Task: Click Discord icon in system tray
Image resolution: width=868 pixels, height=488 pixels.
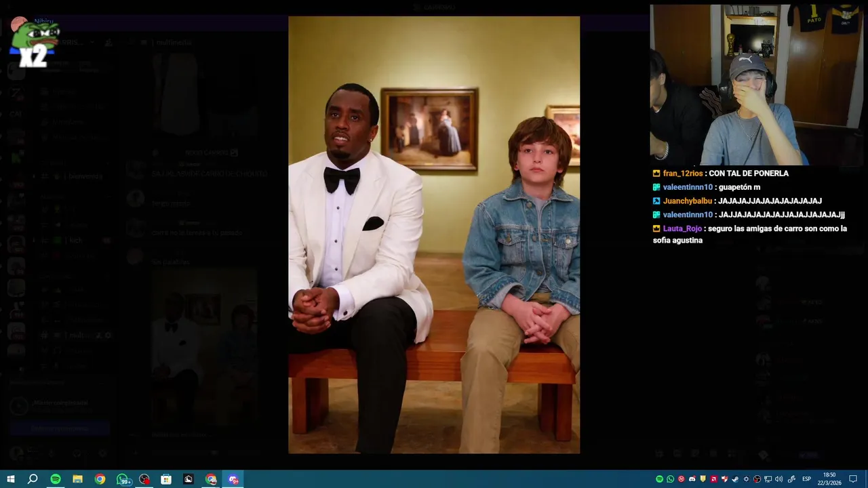Action: pyautogui.click(x=692, y=479)
